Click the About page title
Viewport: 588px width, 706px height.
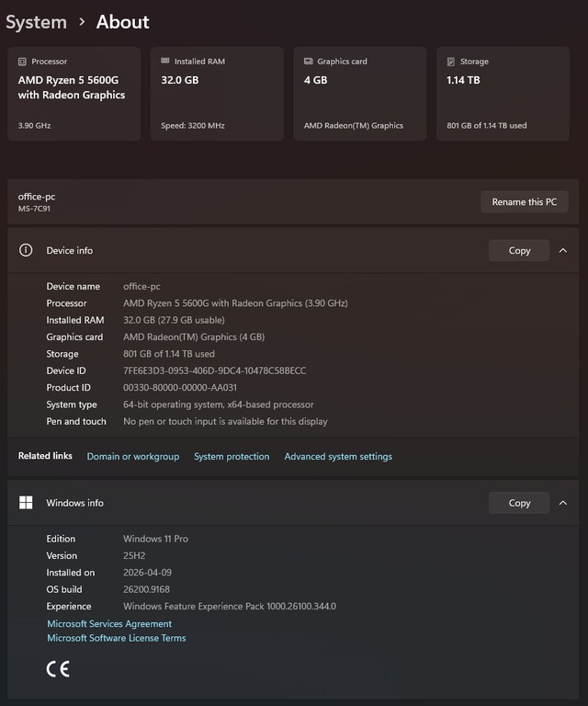point(122,22)
